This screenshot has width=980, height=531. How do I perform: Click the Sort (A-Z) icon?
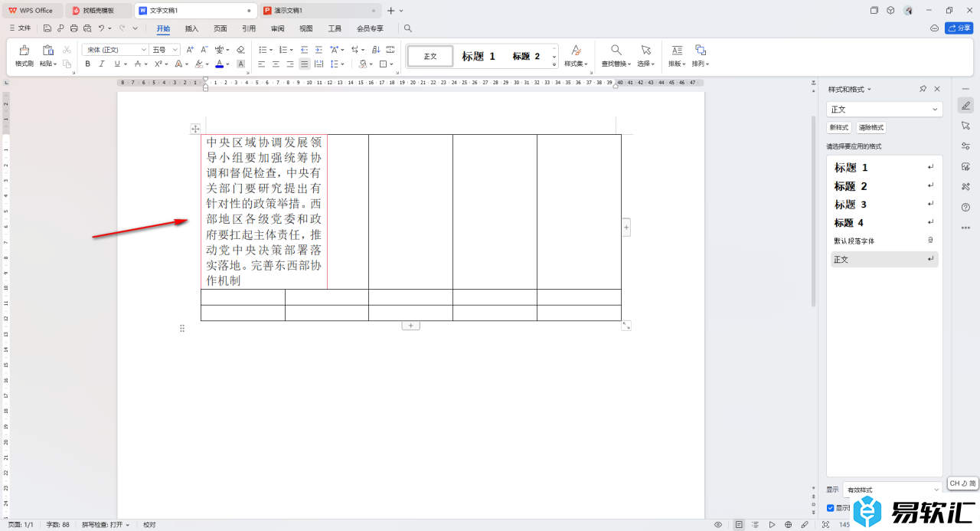point(376,50)
